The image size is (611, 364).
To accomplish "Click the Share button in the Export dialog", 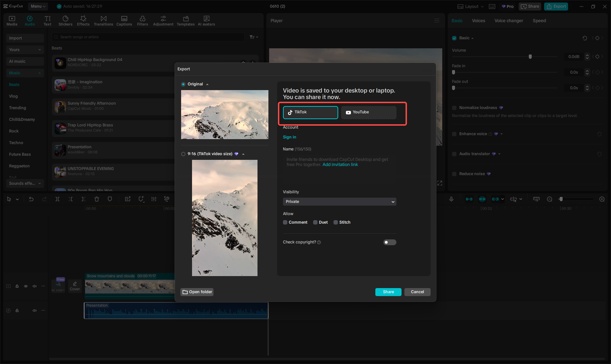I will point(388,292).
